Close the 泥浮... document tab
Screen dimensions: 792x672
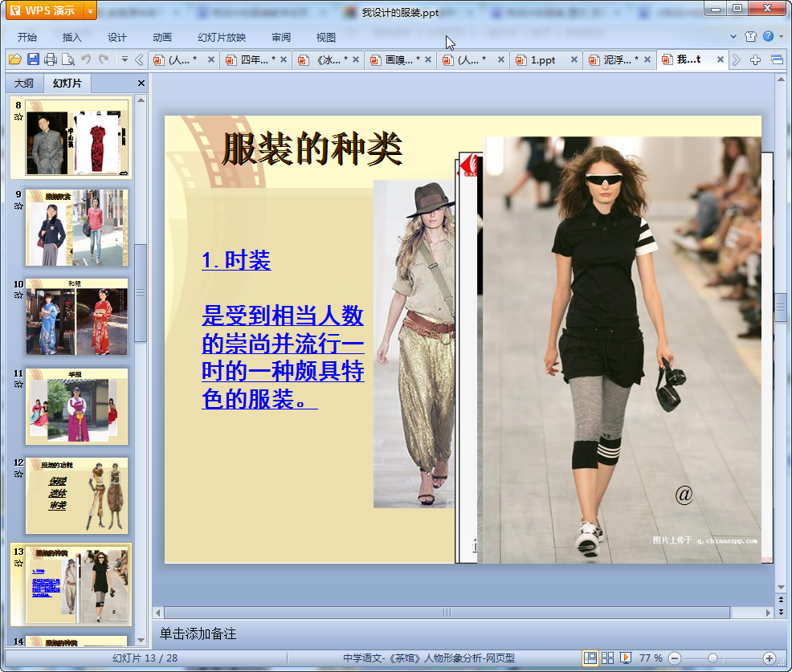pyautogui.click(x=647, y=59)
